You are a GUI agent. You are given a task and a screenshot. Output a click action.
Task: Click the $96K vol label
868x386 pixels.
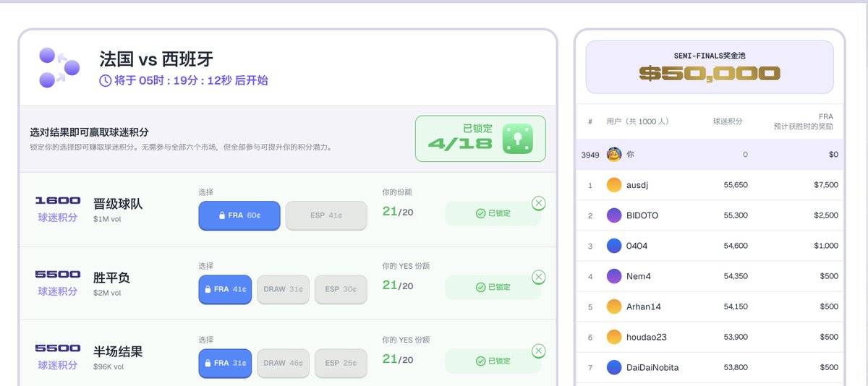(x=109, y=366)
